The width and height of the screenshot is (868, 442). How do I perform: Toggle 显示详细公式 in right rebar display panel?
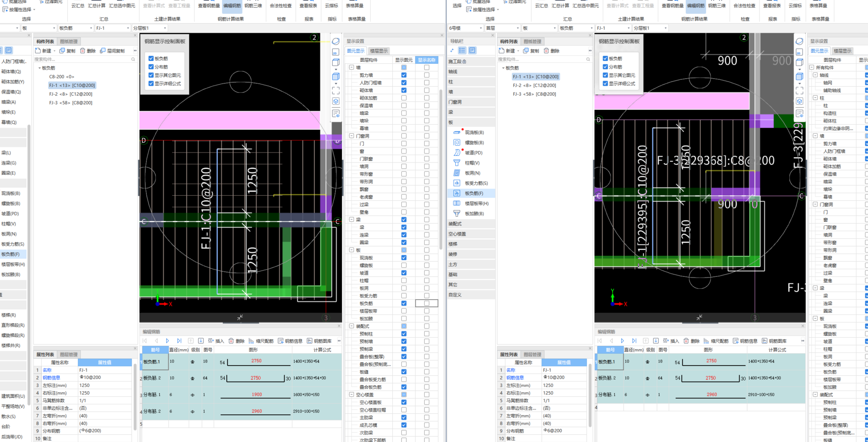click(x=605, y=83)
